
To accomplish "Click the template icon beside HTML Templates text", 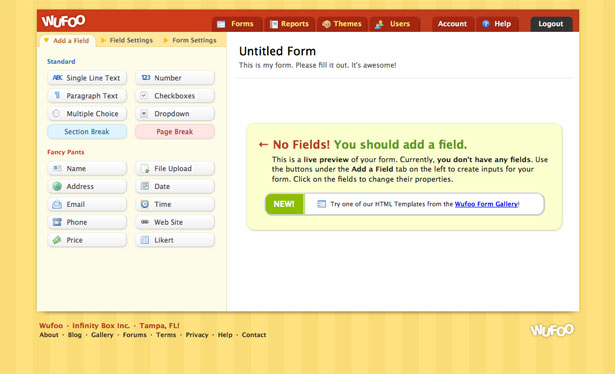I will coord(321,204).
